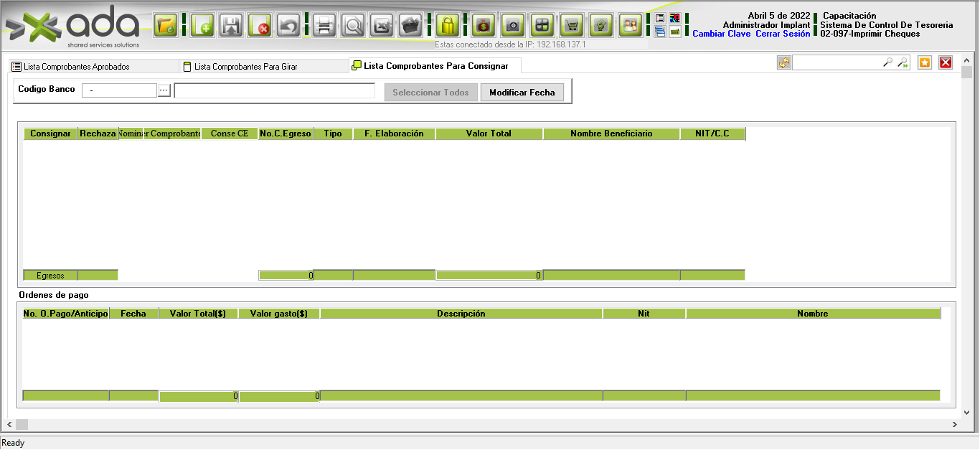Click the shopping cart icon
This screenshot has width=980, height=450.
(571, 26)
